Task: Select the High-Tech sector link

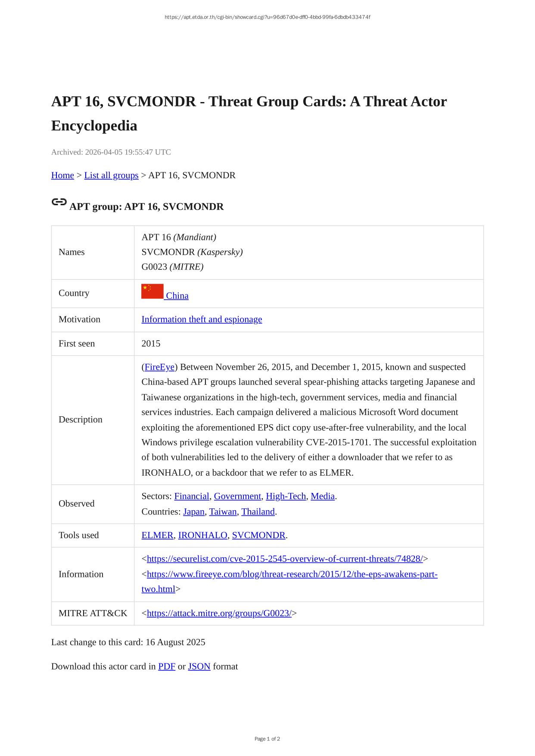Action: tap(286, 496)
